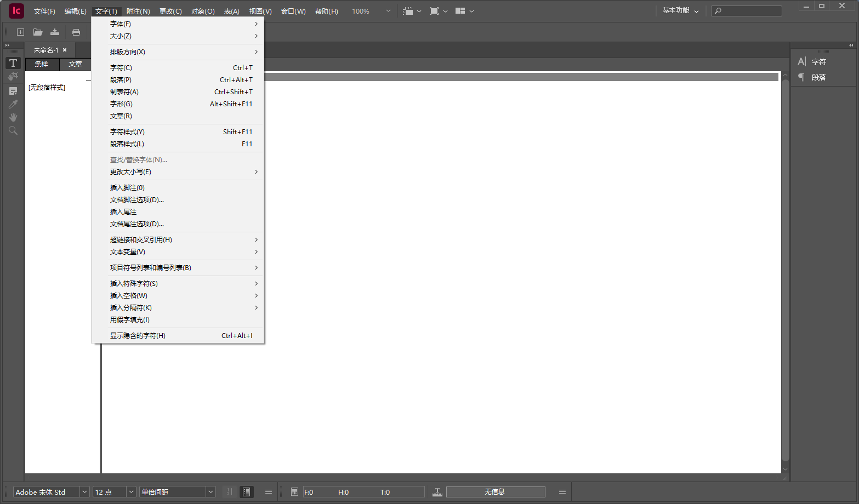Viewport: 859px width, 504px height.
Task: Select the Note tool in the toolbar
Action: [x=13, y=90]
